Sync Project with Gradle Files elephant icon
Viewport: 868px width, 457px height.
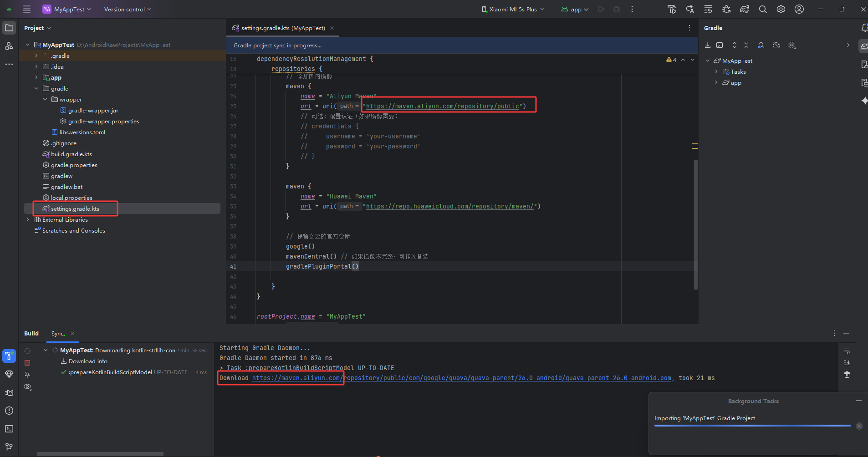745,9
